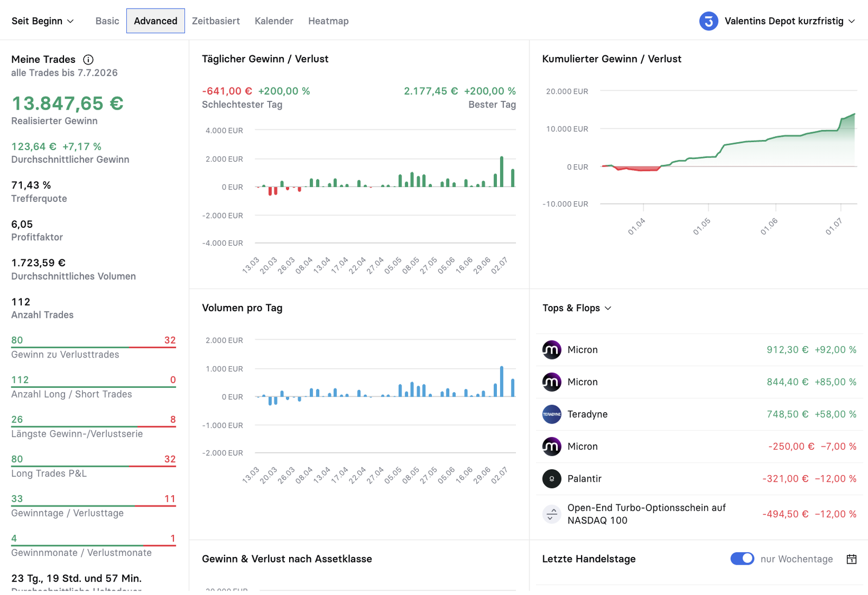Screen dimensions: 868x595
Task: Click the Teradyne logo icon
Action: pos(552,414)
